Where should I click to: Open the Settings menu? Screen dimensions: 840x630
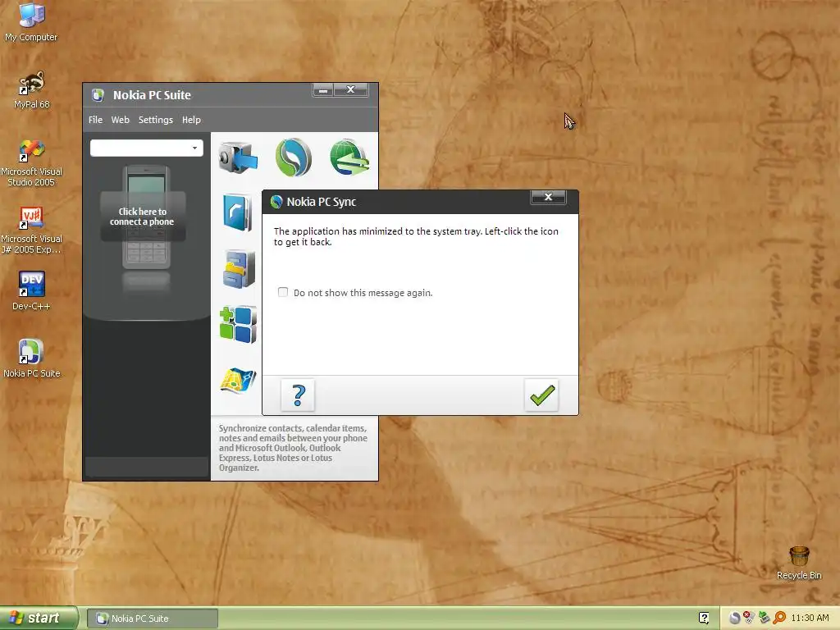155,120
